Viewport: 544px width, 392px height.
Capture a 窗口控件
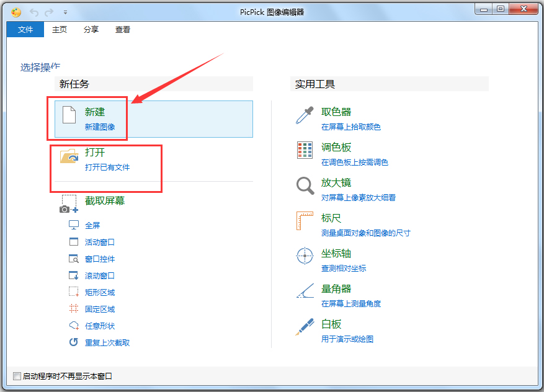(100, 259)
